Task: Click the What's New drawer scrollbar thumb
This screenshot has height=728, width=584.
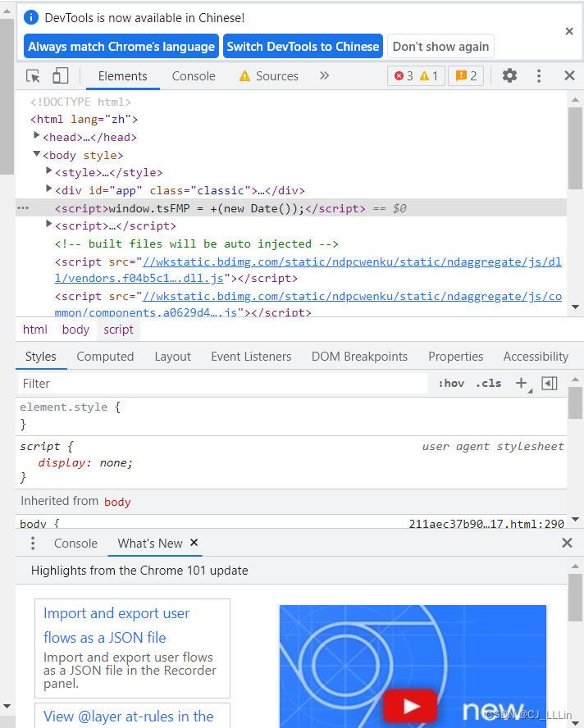Action: click(575, 598)
